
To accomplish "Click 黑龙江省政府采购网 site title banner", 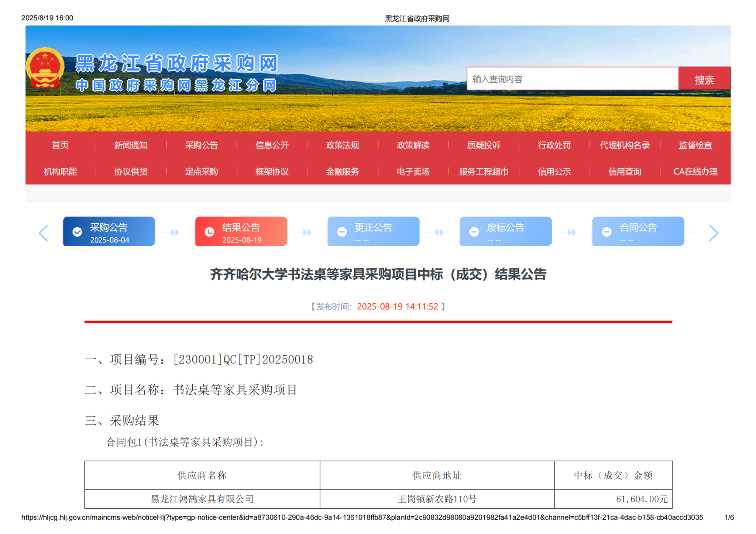I will click(176, 63).
